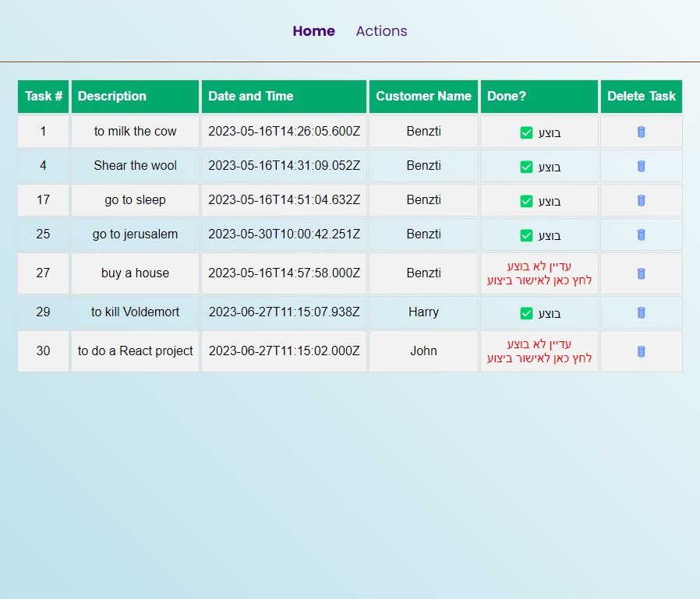Select the Task # column header

44,97
